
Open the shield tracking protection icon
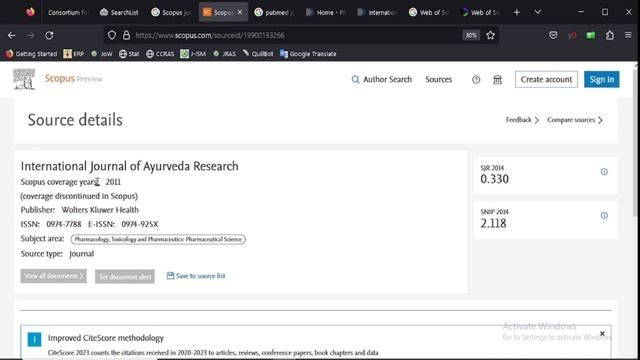(x=111, y=36)
